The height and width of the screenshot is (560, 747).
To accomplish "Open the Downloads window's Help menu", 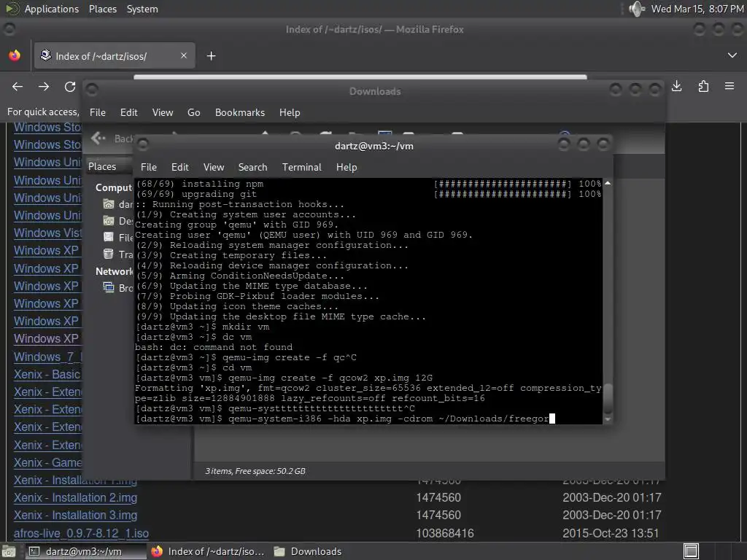I will coord(290,112).
